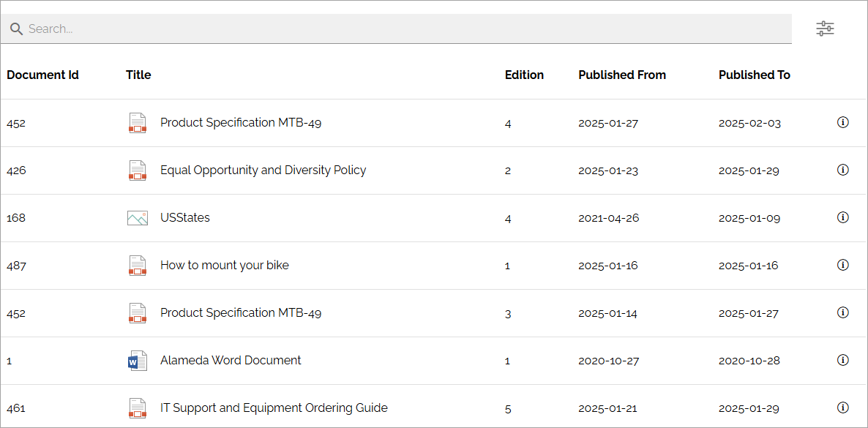Click Published To 2025-01-29 in Equal Opportunity row
This screenshot has width=868, height=428.
749,170
